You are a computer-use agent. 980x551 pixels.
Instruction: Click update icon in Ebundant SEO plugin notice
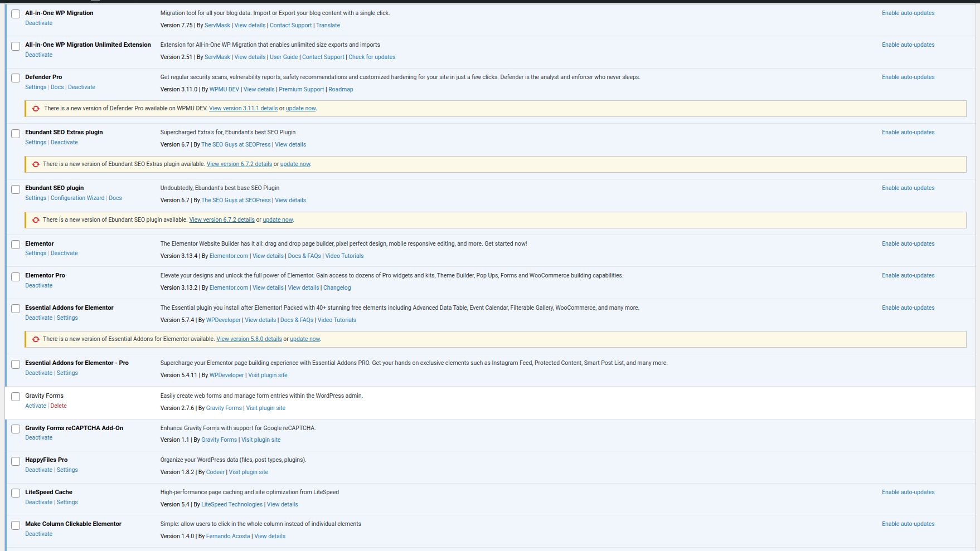[36, 220]
